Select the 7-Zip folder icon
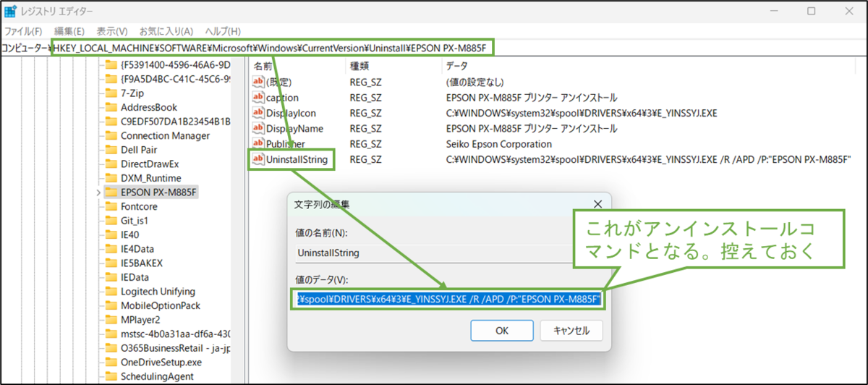868x385 pixels. [111, 93]
